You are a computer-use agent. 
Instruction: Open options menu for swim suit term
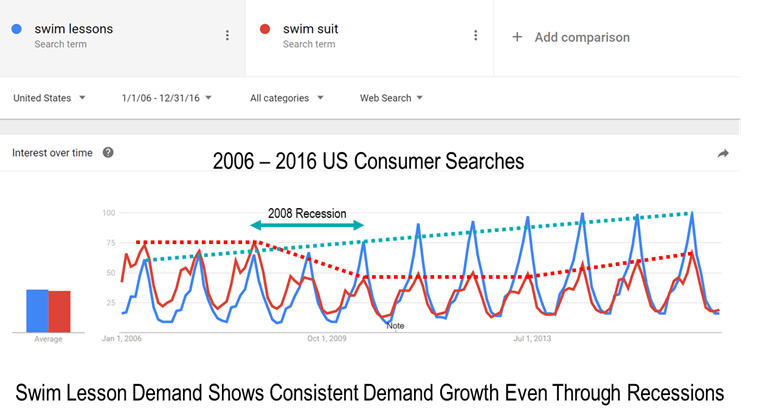point(476,35)
